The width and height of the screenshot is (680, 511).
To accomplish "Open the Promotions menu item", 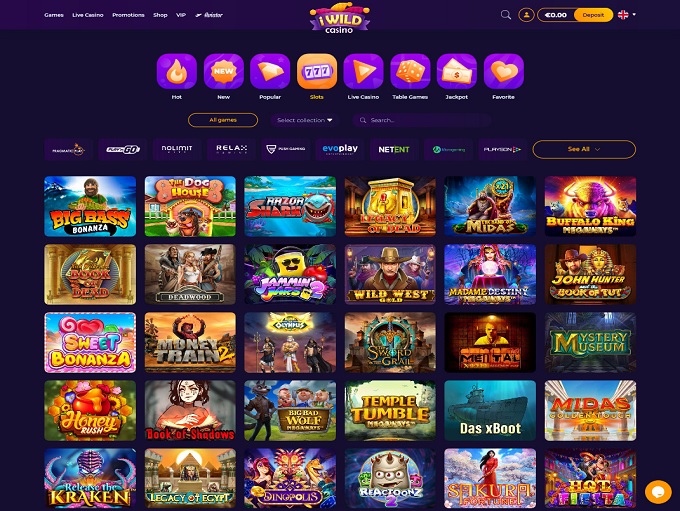I will point(128,15).
